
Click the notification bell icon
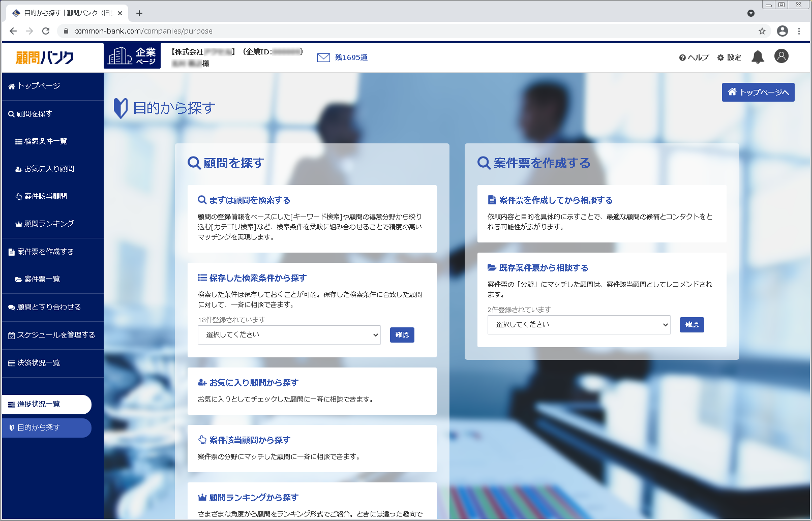758,57
